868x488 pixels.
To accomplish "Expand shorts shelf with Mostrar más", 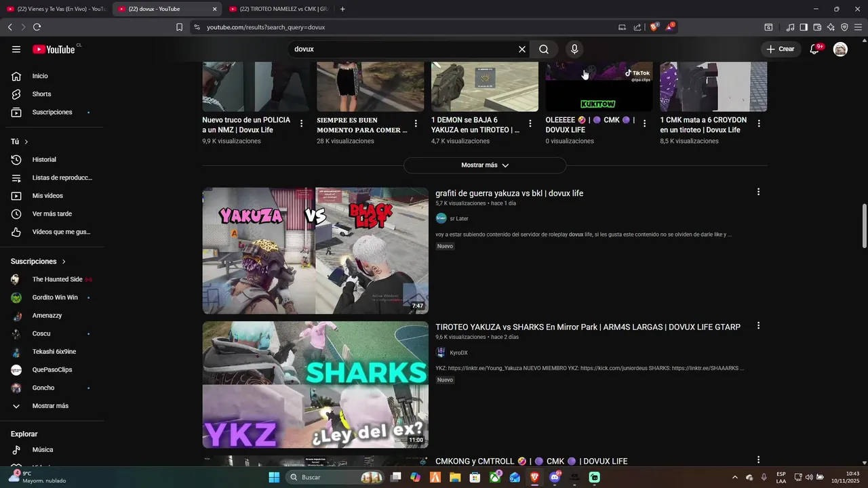I will [x=485, y=165].
